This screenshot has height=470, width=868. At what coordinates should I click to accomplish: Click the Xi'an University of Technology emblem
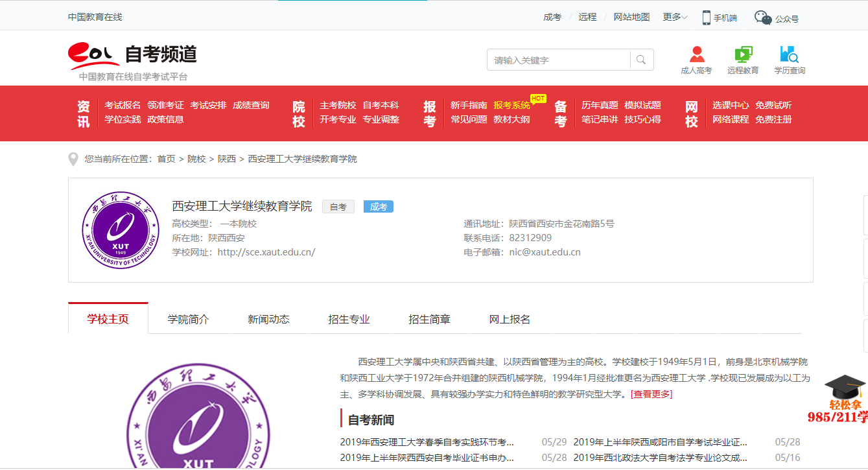(x=121, y=230)
